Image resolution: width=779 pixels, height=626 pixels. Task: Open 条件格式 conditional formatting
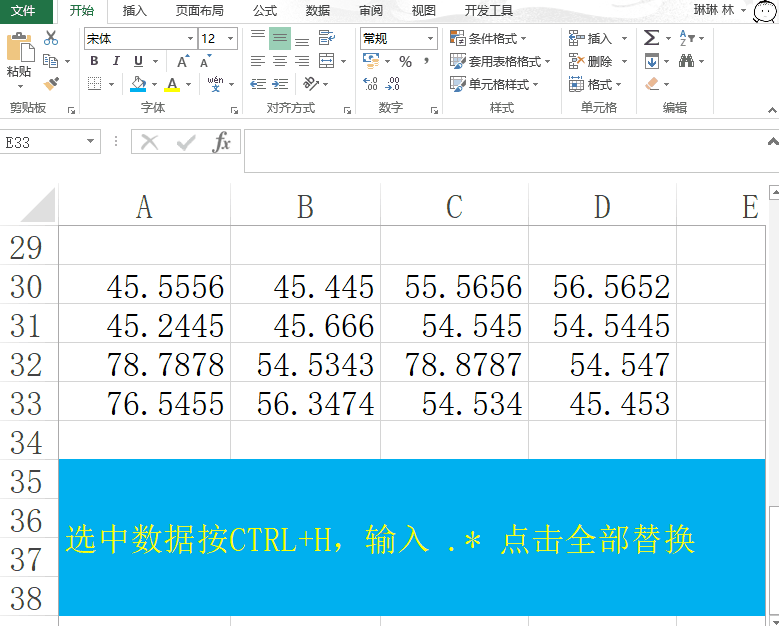tap(488, 38)
